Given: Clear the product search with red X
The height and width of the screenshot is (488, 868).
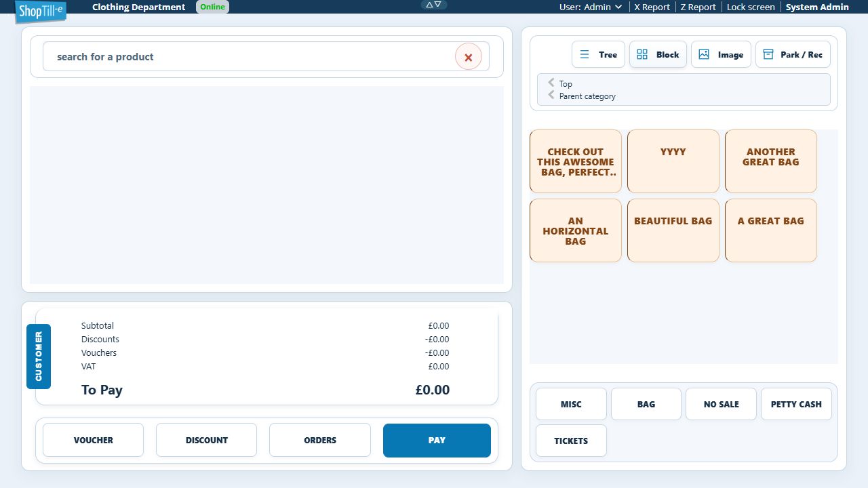Looking at the screenshot, I should [x=469, y=57].
